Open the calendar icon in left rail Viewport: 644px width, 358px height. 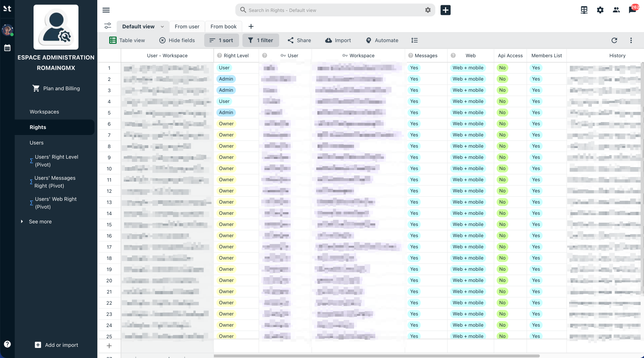pos(7,48)
